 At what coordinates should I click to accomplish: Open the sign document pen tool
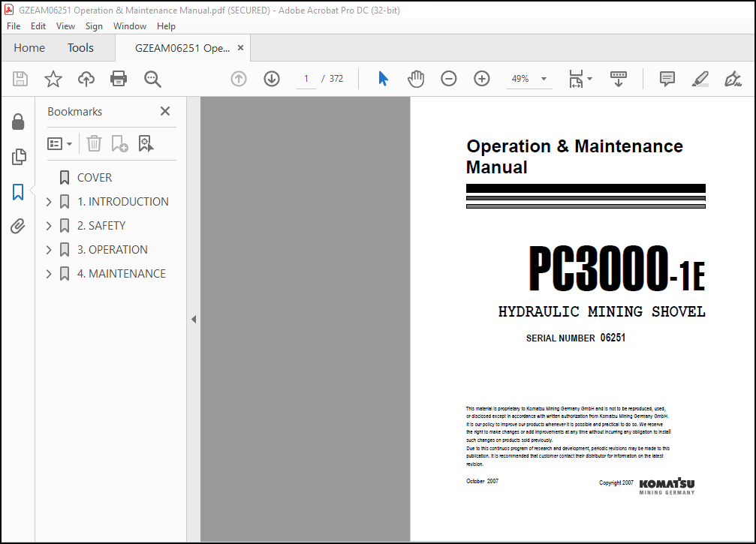[x=733, y=79]
